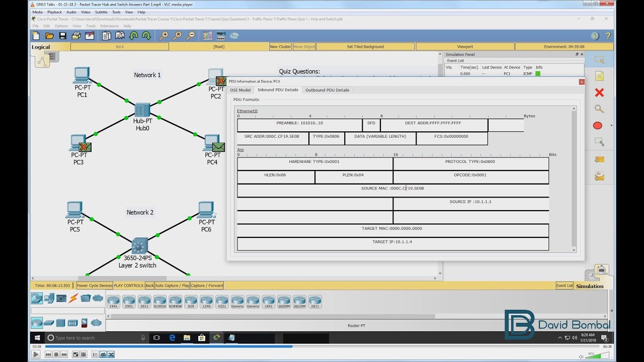
Task: Click the Add Simple PDU envelope icon
Action: [599, 159]
